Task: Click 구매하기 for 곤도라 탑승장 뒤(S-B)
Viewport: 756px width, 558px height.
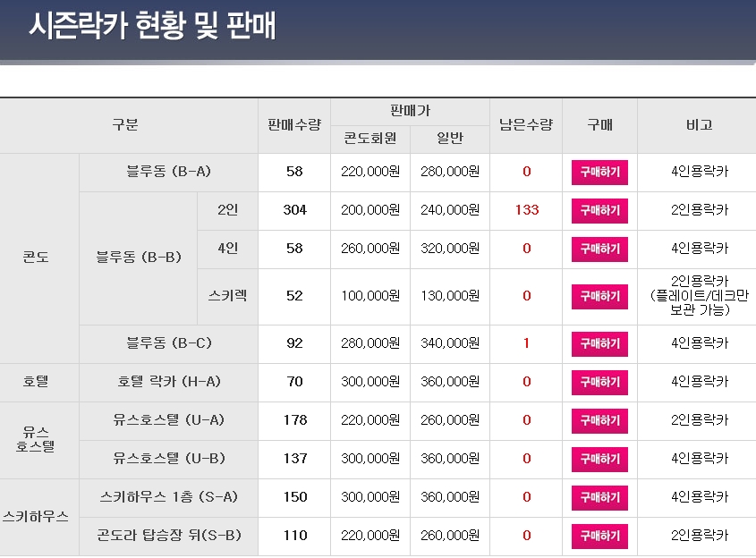Action: click(x=599, y=536)
